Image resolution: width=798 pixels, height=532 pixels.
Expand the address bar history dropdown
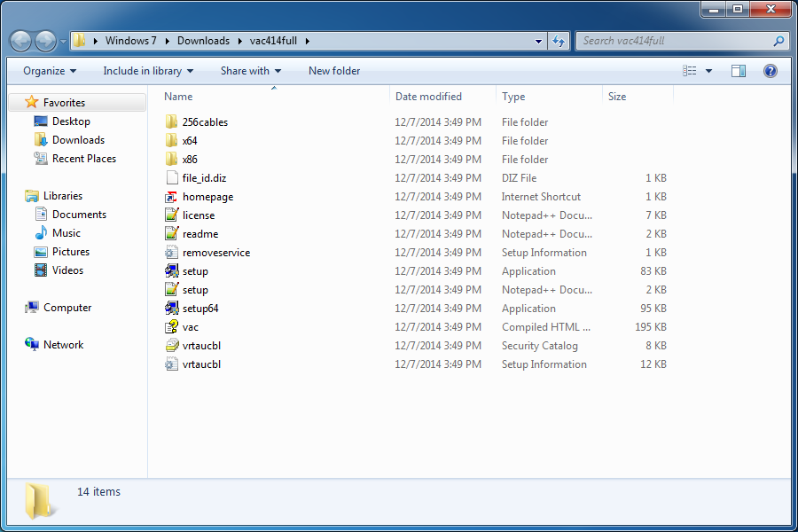pyautogui.click(x=538, y=42)
